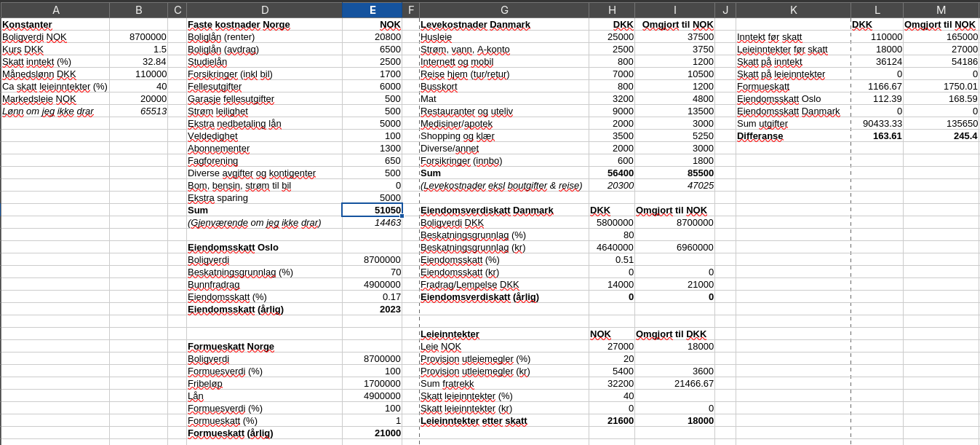Viewport: 980px width, 445px height.
Task: Select Beskatningsgrunnlag (kr) value 4640000
Action: point(612,247)
